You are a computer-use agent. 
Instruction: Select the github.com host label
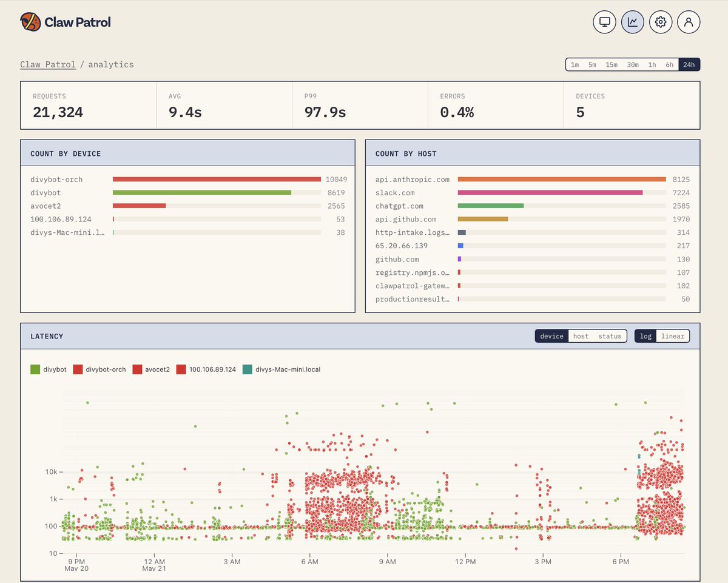pos(398,259)
